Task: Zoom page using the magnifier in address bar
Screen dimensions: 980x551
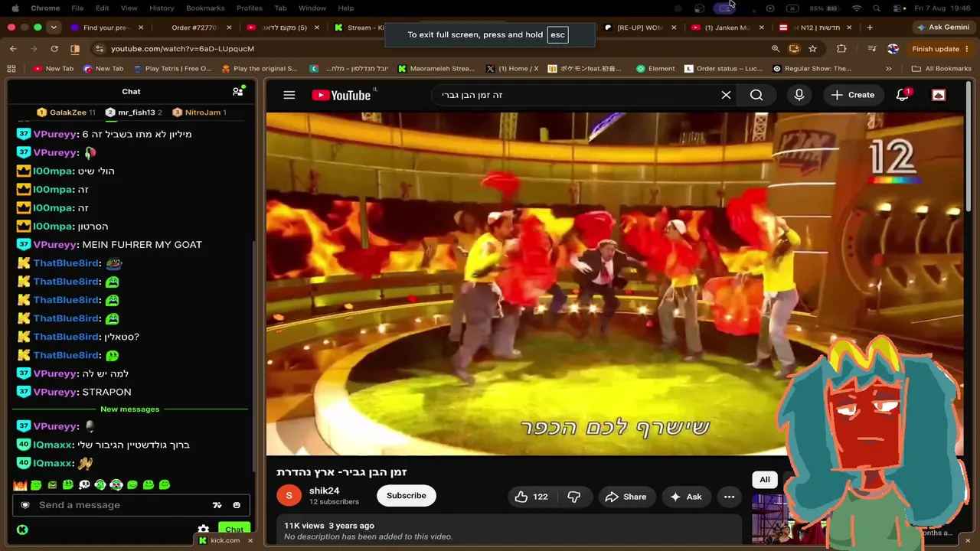Action: click(x=776, y=49)
